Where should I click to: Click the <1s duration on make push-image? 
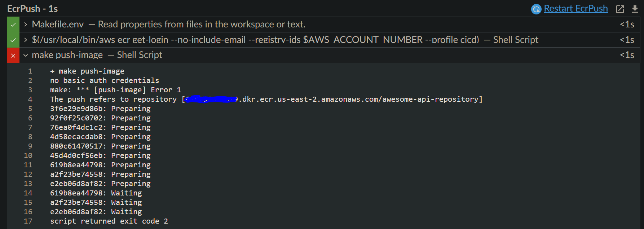[627, 55]
